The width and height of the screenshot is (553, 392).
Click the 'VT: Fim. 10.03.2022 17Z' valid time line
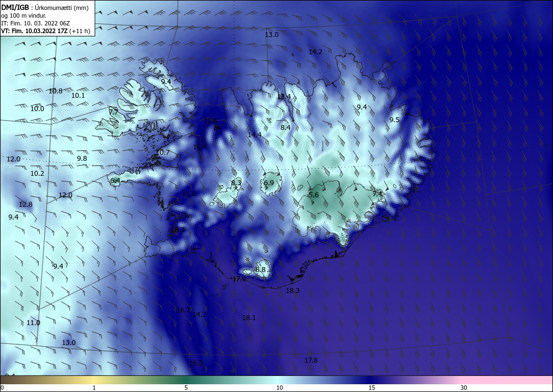(34, 31)
